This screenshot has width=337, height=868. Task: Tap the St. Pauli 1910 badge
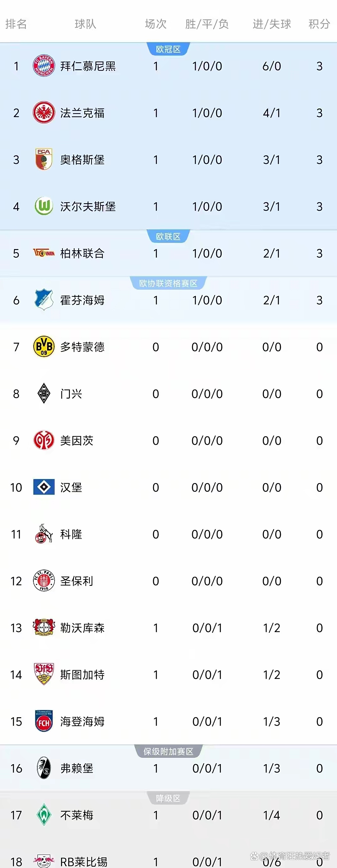(44, 581)
